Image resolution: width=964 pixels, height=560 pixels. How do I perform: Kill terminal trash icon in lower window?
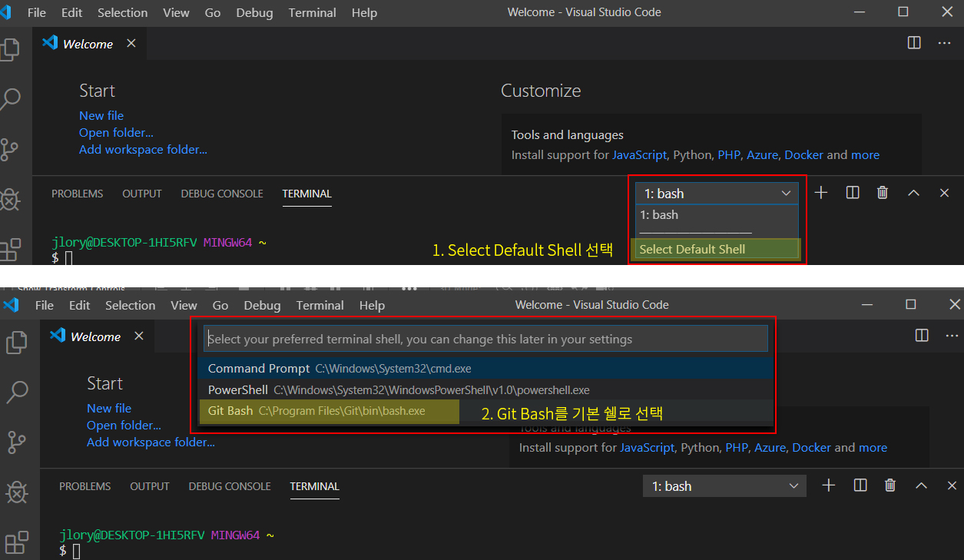890,485
